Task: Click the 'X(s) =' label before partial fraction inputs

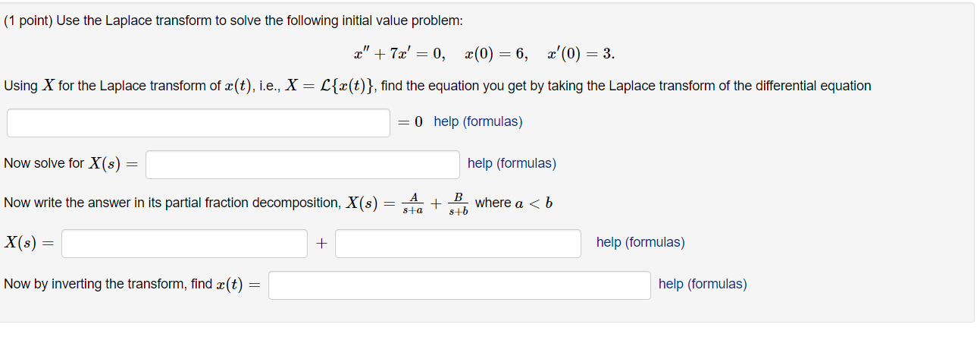Action: pyautogui.click(x=30, y=243)
